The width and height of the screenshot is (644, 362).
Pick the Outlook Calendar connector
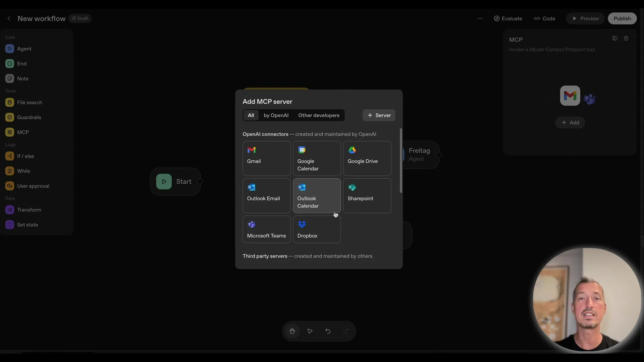click(316, 196)
